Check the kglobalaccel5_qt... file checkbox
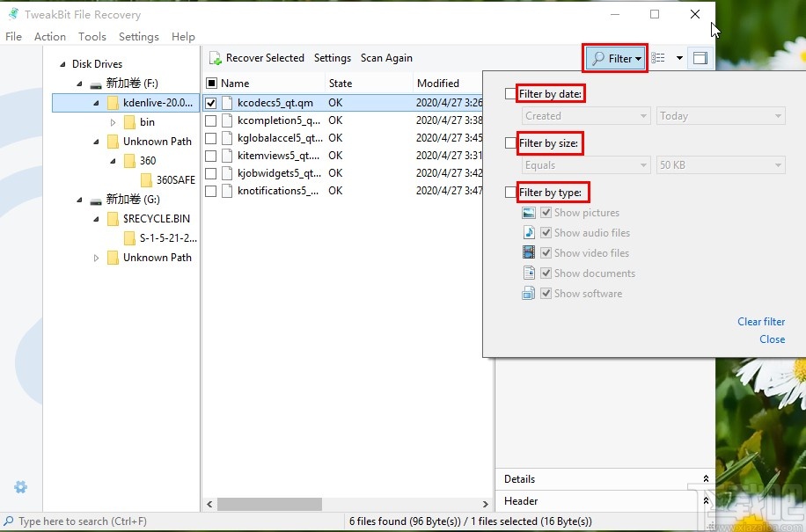The height and width of the screenshot is (532, 806). coord(211,138)
